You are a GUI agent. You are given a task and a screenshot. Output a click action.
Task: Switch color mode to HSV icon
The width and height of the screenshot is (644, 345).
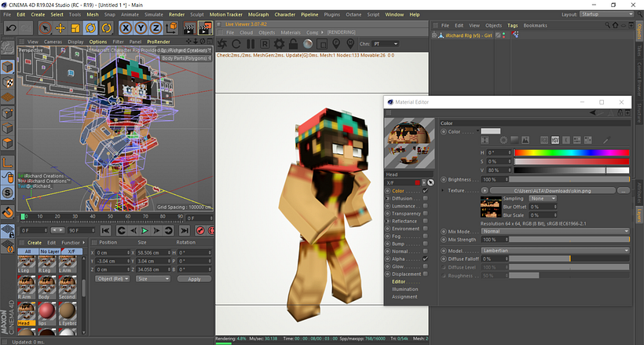[x=555, y=140]
